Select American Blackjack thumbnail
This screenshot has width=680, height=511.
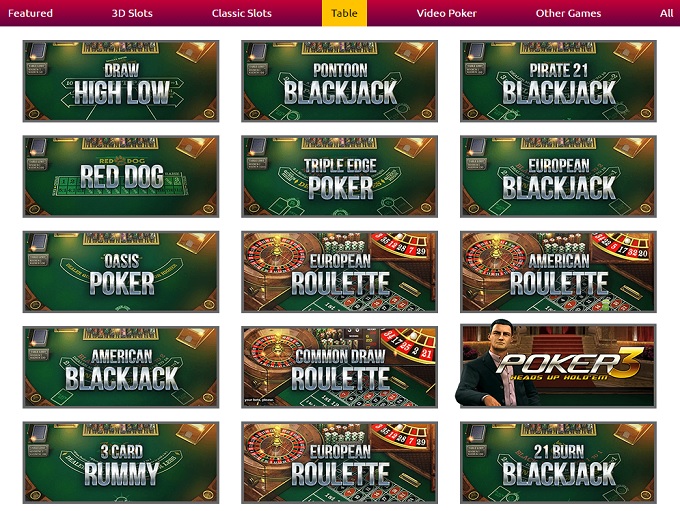(x=121, y=367)
